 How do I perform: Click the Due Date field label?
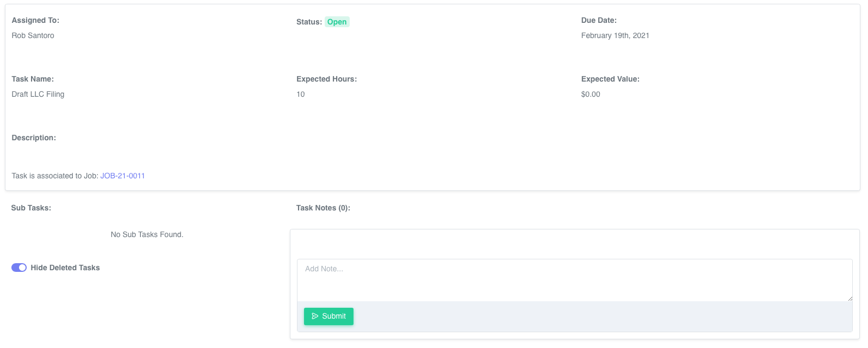click(599, 20)
